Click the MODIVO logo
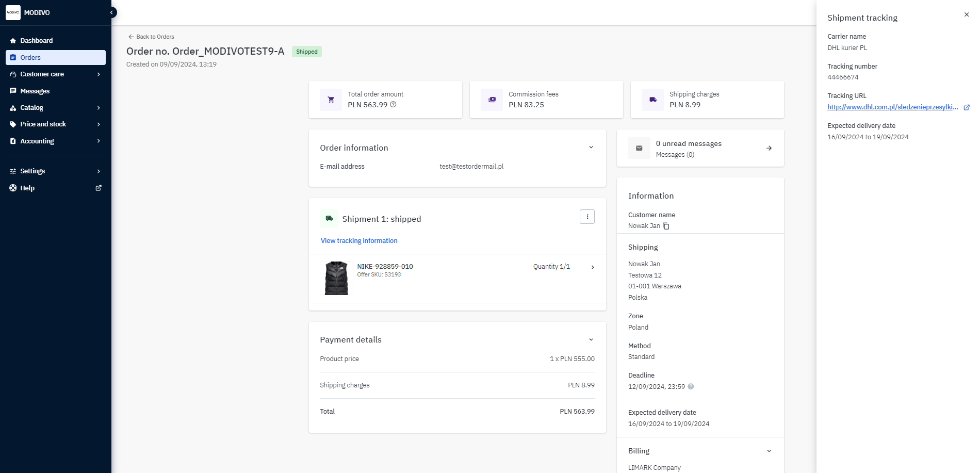This screenshot has height=473, width=980. [13, 12]
